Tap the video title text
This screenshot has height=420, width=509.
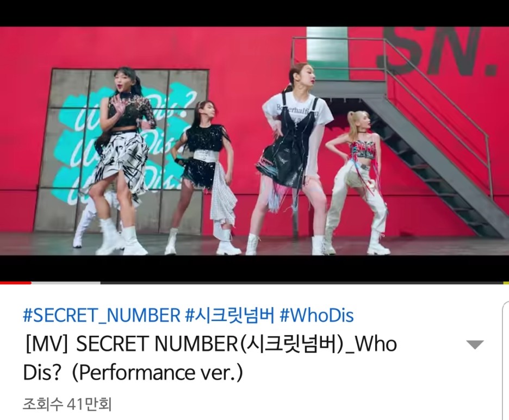tap(210, 358)
